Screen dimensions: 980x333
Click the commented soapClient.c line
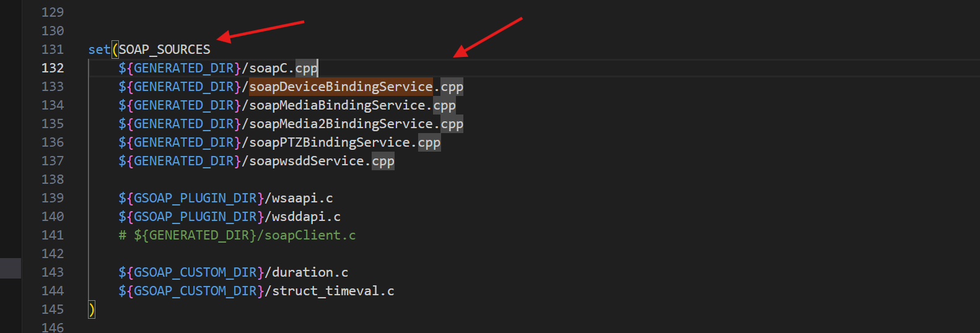point(245,235)
